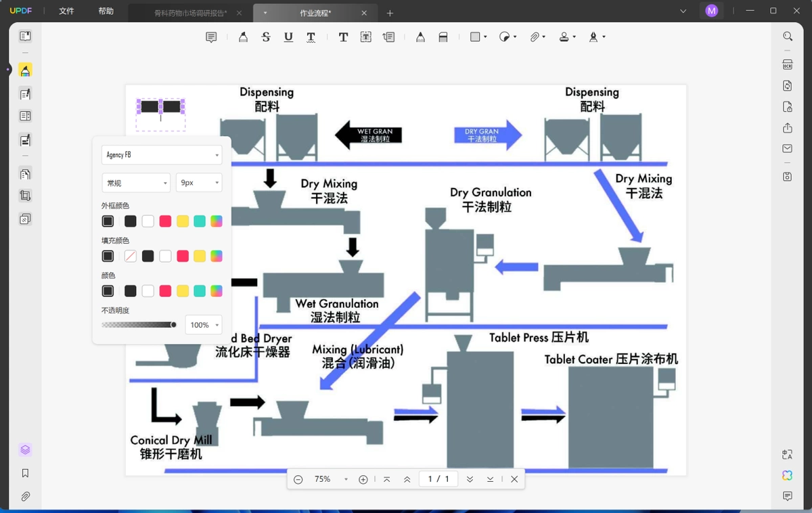This screenshot has height=513, width=812.
Task: Add a new tab
Action: 390,13
